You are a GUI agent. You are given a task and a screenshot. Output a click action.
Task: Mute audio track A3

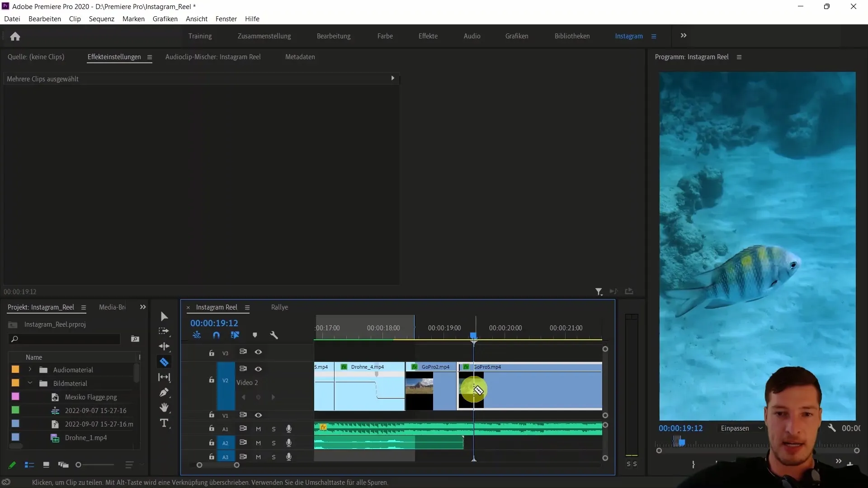point(258,457)
